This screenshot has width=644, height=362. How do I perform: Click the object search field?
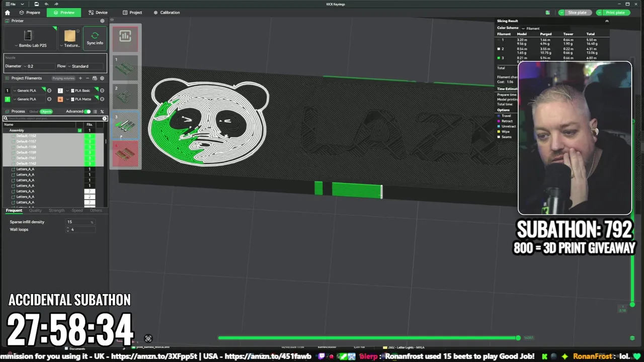pos(54,119)
